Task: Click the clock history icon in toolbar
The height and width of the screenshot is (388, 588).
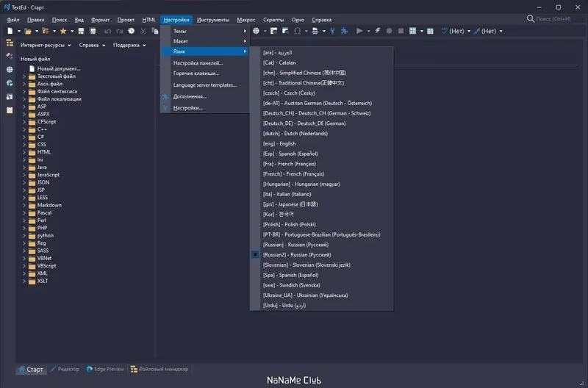Action: (132, 31)
